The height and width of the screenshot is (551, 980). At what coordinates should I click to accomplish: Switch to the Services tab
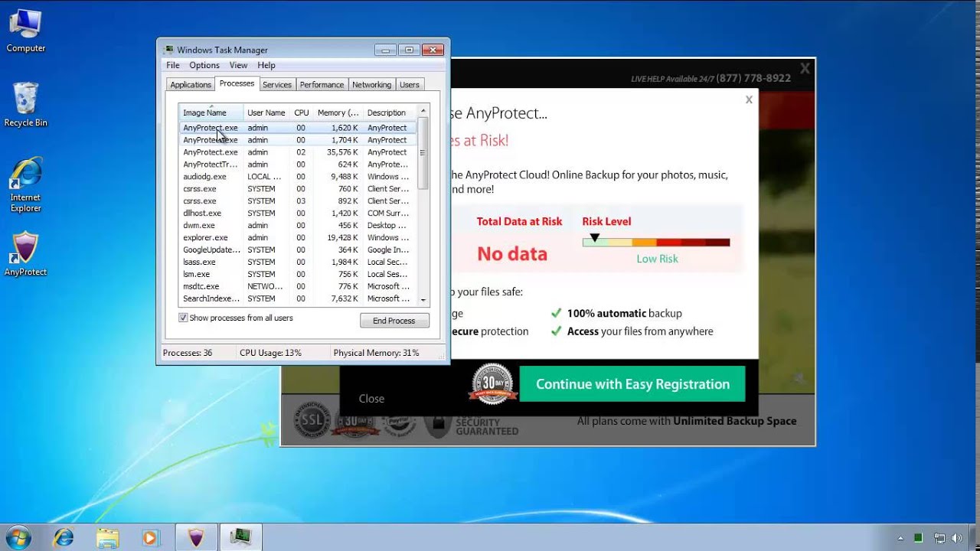(277, 85)
